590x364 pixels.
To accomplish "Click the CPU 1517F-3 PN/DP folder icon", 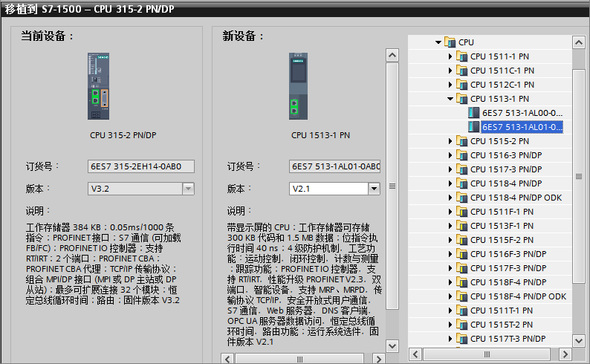I will (x=461, y=268).
